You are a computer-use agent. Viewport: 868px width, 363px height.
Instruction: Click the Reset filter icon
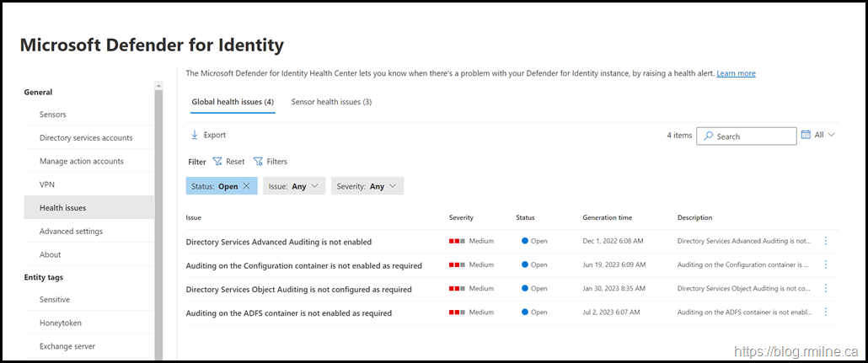tap(217, 162)
